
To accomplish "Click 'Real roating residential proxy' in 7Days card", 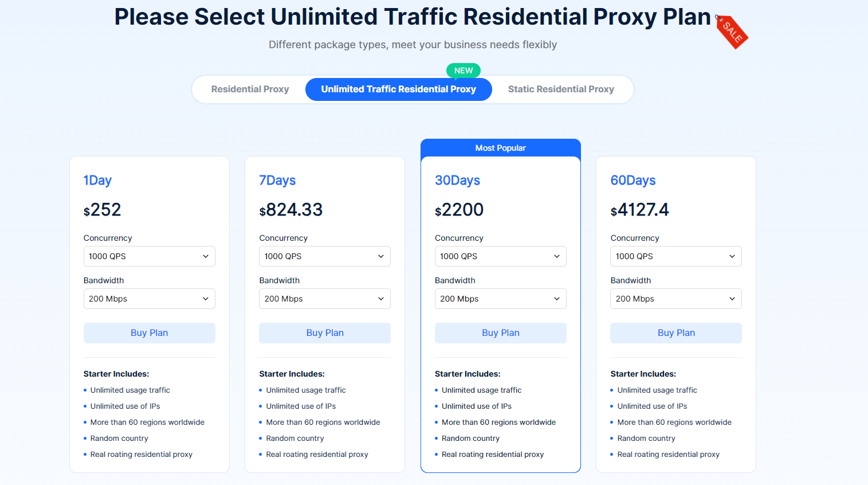I will tap(317, 454).
